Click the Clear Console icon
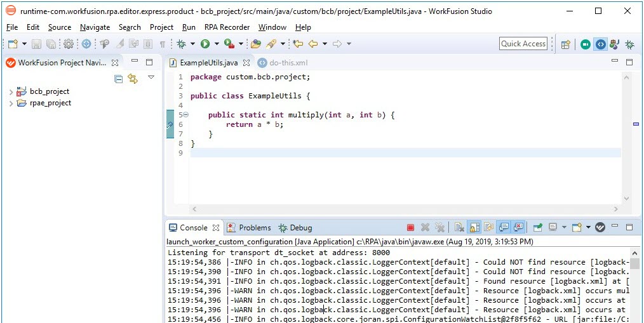The height and width of the screenshot is (323, 644). (x=459, y=227)
